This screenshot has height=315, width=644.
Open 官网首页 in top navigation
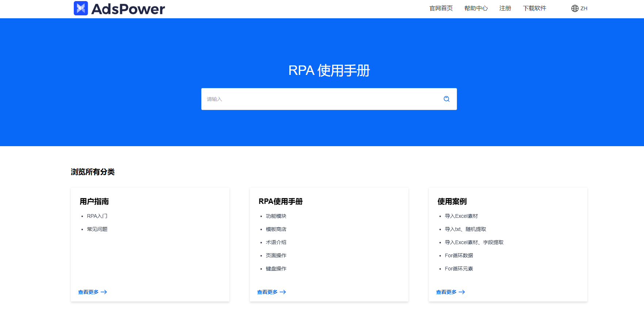coord(441,8)
